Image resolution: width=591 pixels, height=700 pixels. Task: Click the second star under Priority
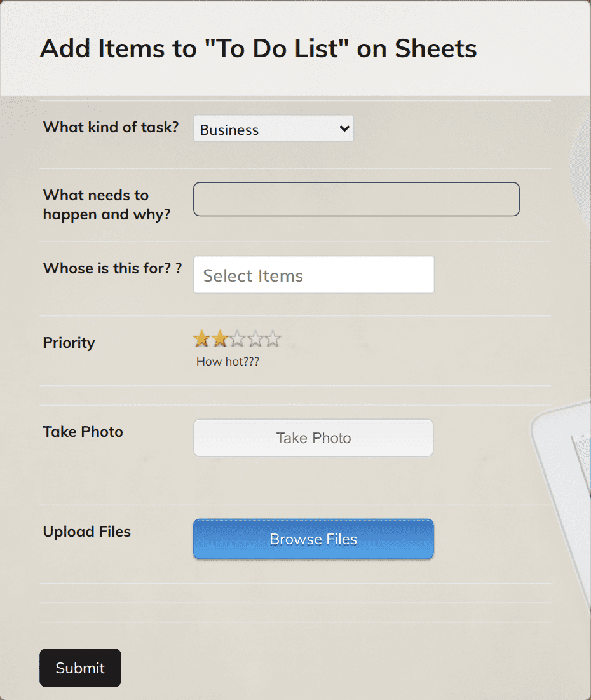(220, 338)
